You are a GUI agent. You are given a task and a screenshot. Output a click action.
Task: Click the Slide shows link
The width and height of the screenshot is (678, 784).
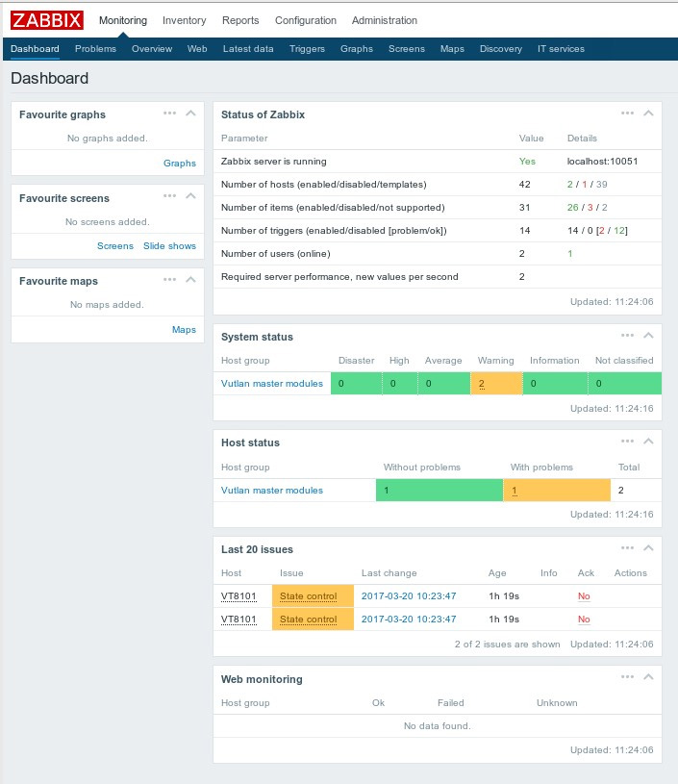coord(169,246)
